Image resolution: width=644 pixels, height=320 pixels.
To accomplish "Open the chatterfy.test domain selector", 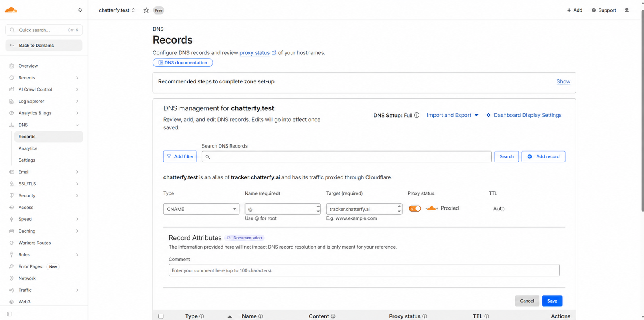I will 117,10.
